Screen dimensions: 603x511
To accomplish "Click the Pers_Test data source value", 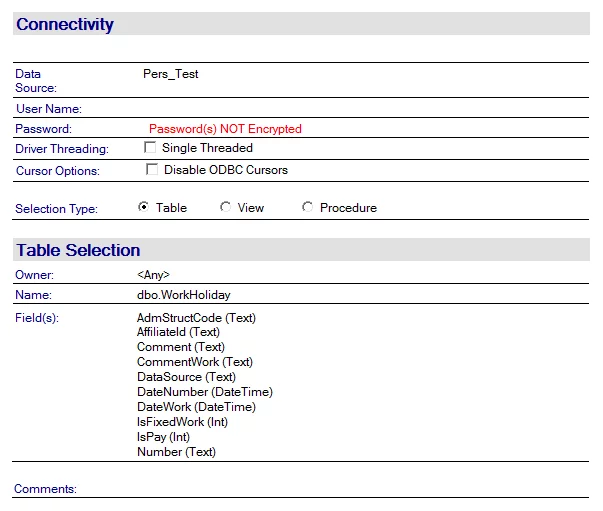I will 170,74.
